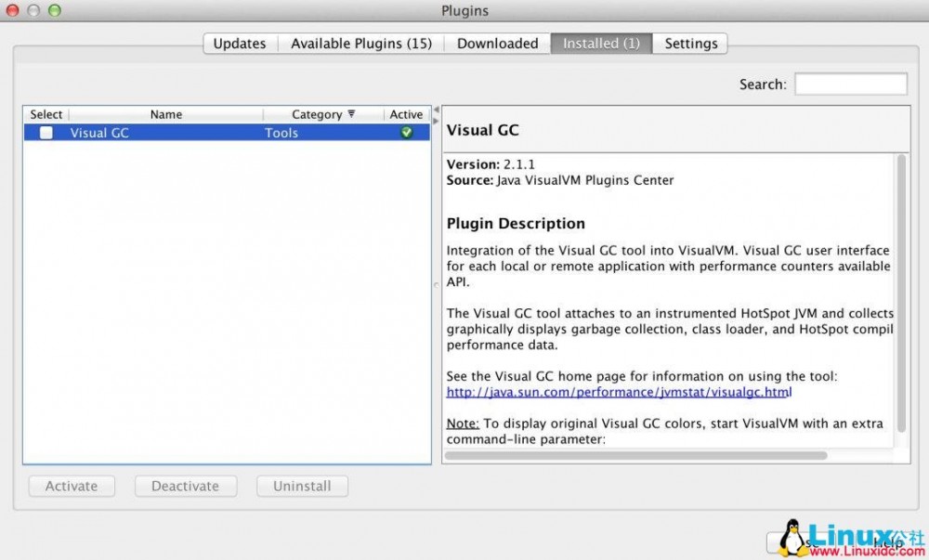Focus the Search input field
The width and height of the screenshot is (929, 560).
point(850,85)
